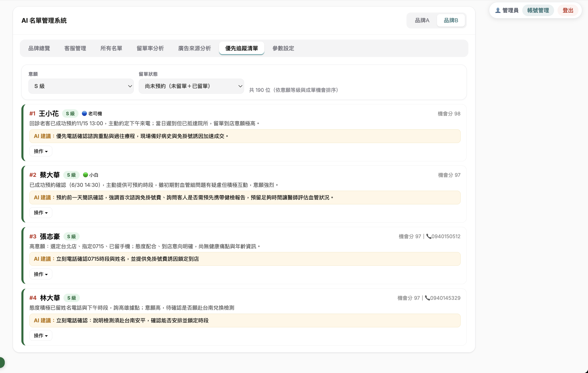Click the summary starting 已成功預約確認

click(154, 185)
